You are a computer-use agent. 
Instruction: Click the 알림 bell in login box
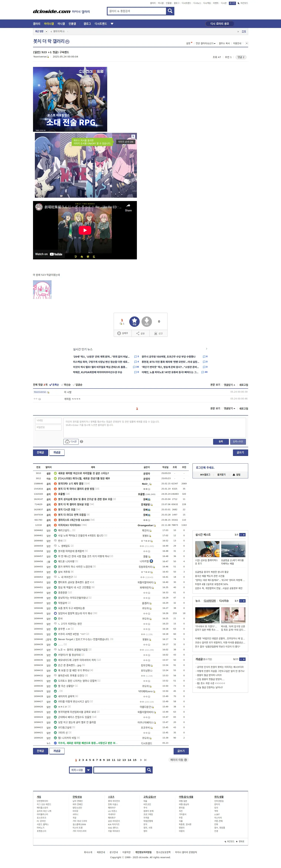coord(236,475)
